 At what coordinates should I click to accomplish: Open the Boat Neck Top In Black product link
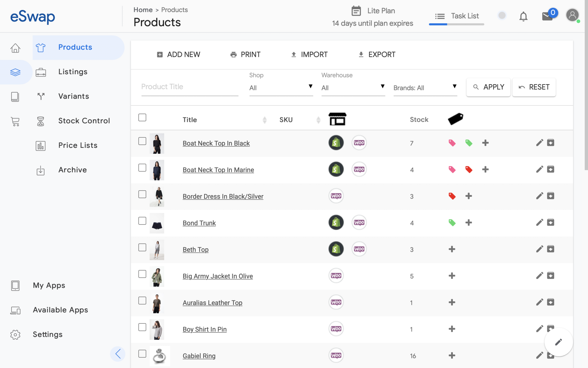pyautogui.click(x=216, y=143)
